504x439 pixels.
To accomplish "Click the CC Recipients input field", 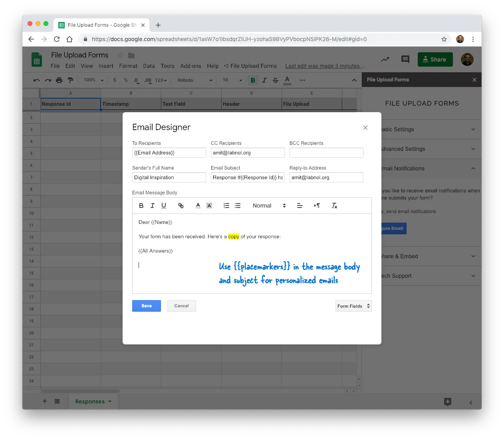I will pyautogui.click(x=248, y=152).
